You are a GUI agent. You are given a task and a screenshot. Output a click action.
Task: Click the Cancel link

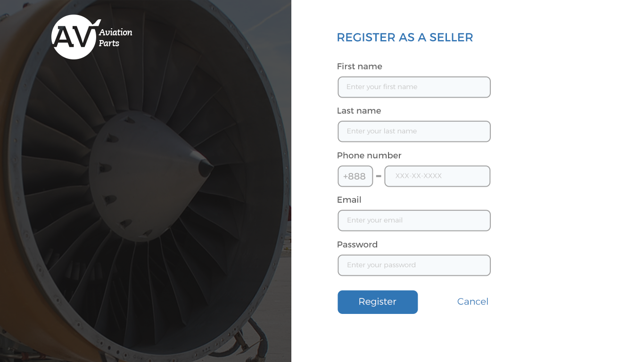(x=472, y=302)
